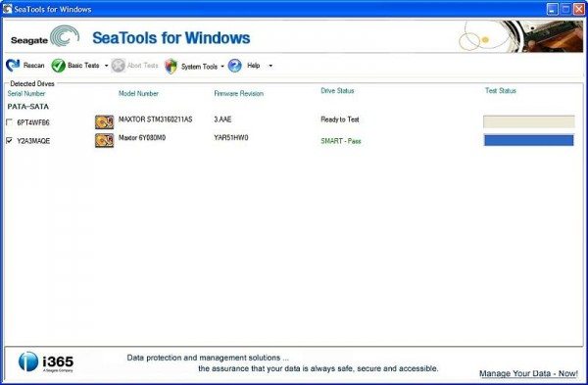The height and width of the screenshot is (385, 588).
Task: Click drive icon for Maxtor 6Y080M0
Action: coord(104,141)
